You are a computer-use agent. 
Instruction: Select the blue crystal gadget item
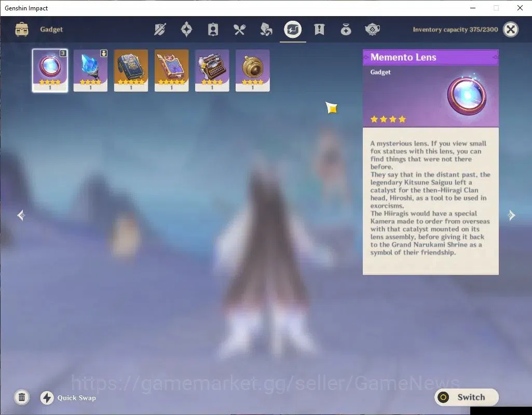coord(90,71)
